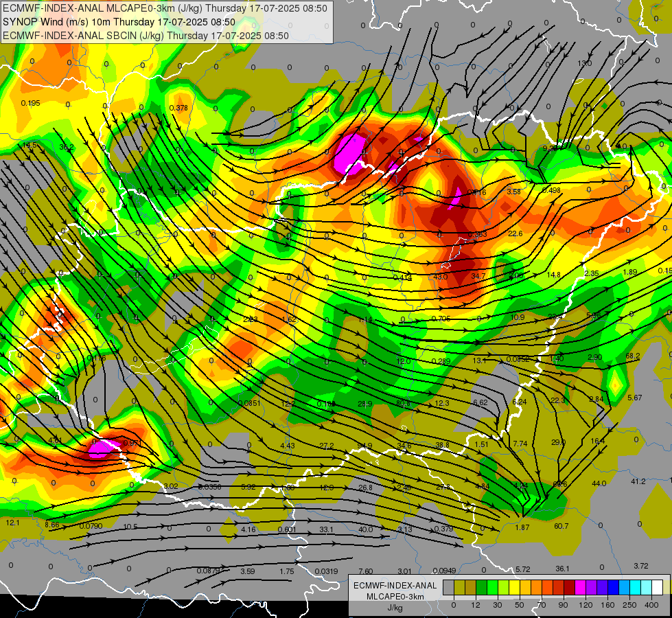Click the map value 27.2

327,446
